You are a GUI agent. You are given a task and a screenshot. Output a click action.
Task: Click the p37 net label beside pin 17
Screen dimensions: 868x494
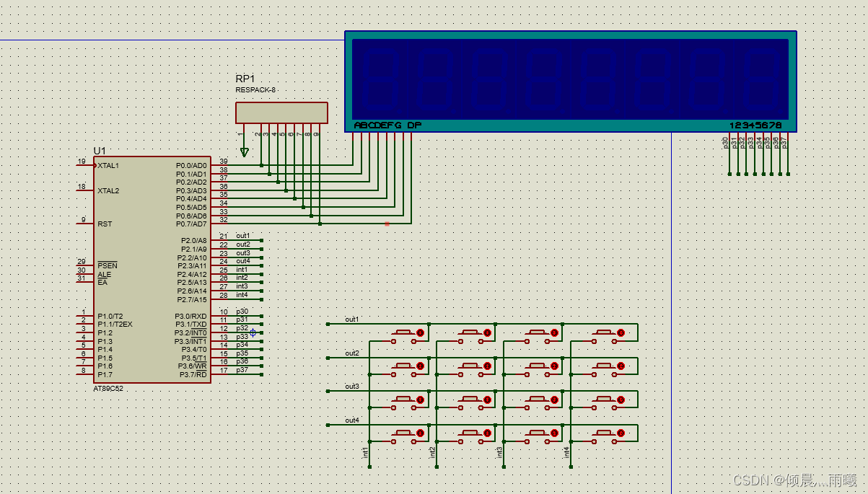(x=242, y=370)
